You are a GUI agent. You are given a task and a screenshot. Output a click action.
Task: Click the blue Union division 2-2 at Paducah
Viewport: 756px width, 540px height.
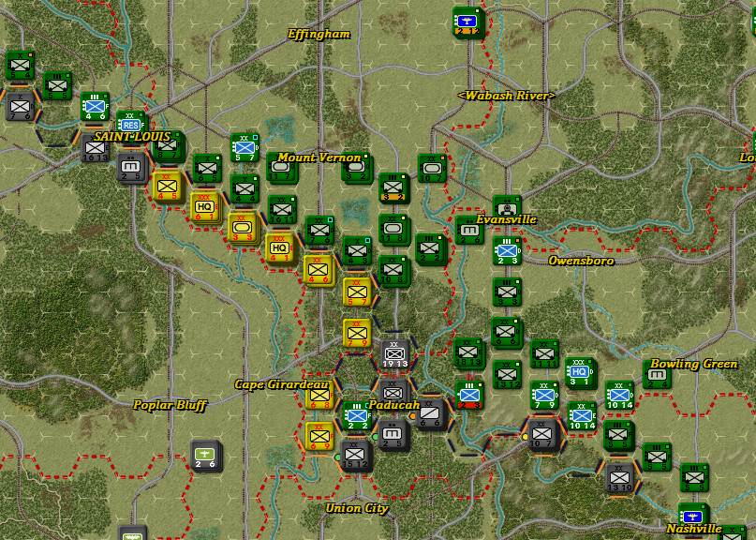pyautogui.click(x=356, y=415)
